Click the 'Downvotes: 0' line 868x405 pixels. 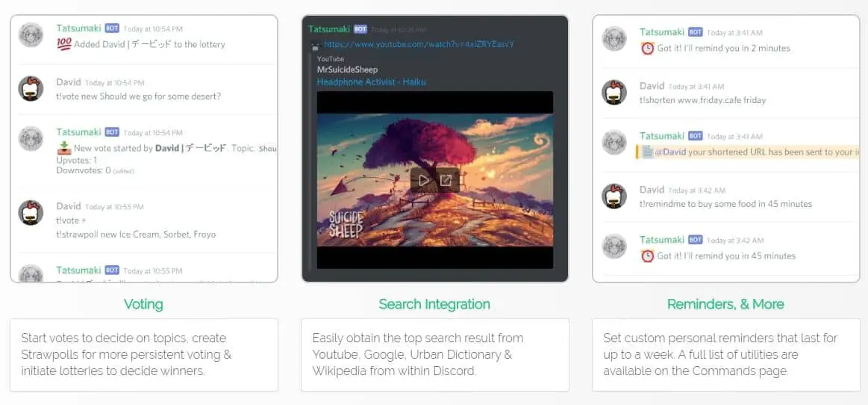(x=84, y=170)
